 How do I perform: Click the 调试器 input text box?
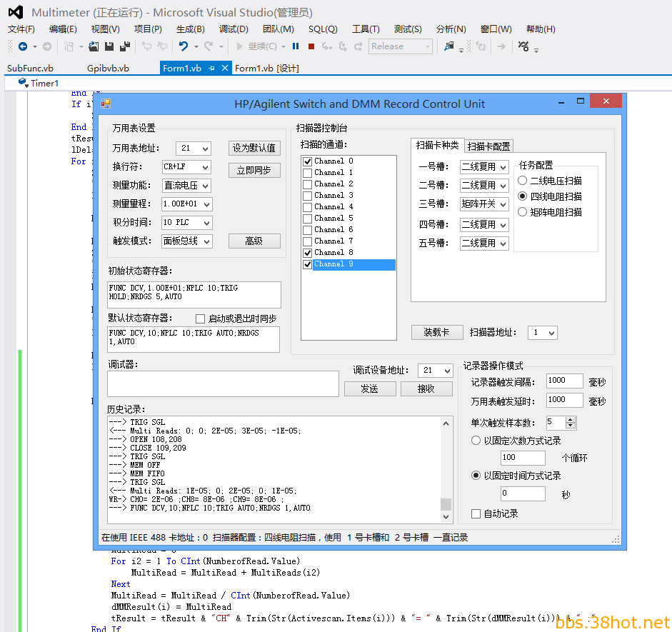[x=223, y=383]
